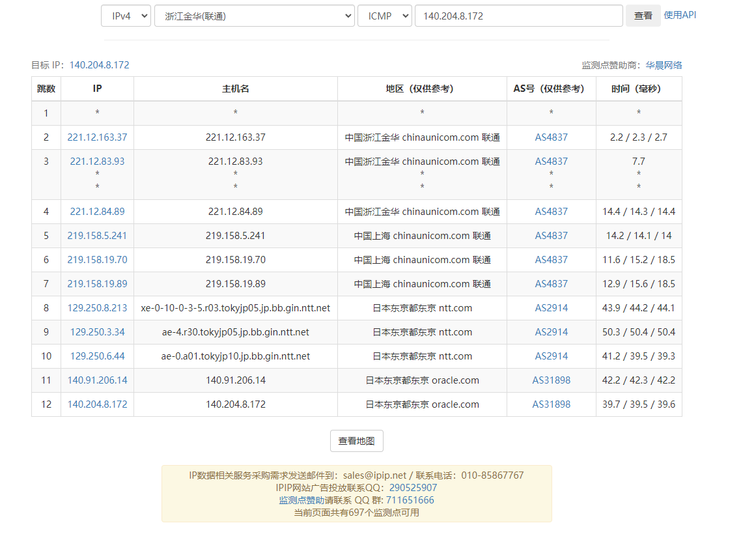Click latency value 43.9 / 44.2 / 44.1
This screenshot has width=756, height=536.
tap(639, 308)
